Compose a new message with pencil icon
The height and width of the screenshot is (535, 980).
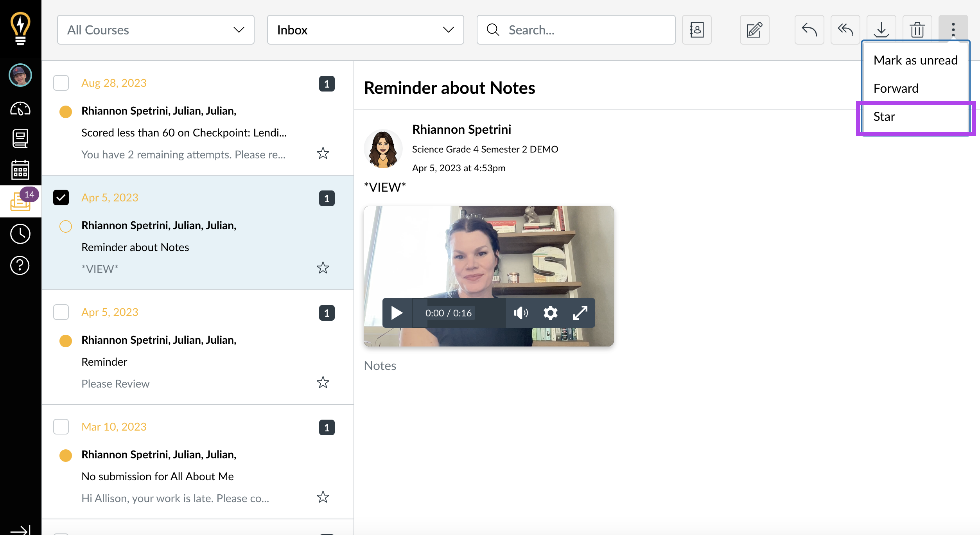click(754, 30)
